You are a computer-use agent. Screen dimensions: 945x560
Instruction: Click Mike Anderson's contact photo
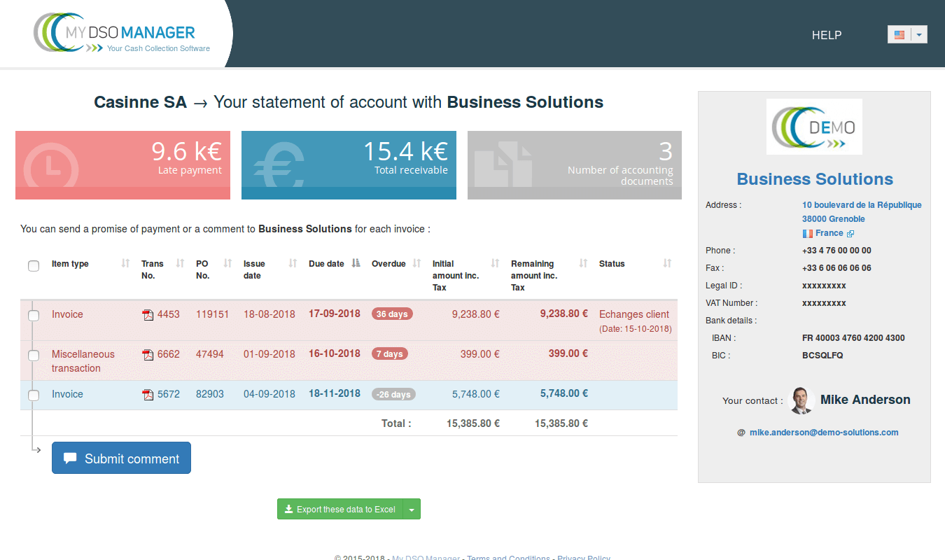coord(801,400)
